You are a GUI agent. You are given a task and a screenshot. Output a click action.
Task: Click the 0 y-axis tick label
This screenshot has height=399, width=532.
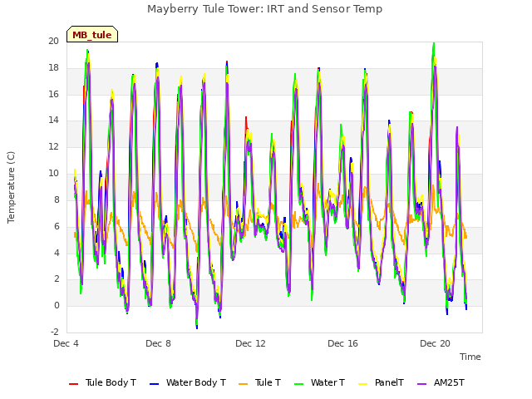tap(57, 306)
